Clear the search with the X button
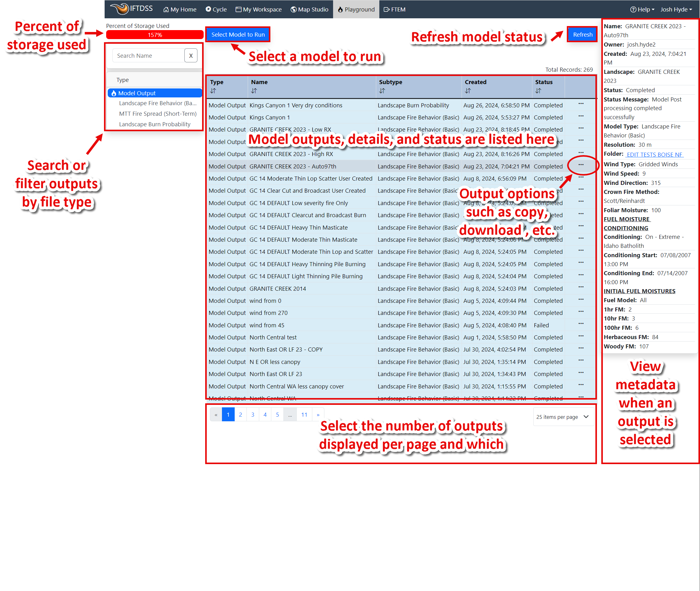 click(x=191, y=56)
